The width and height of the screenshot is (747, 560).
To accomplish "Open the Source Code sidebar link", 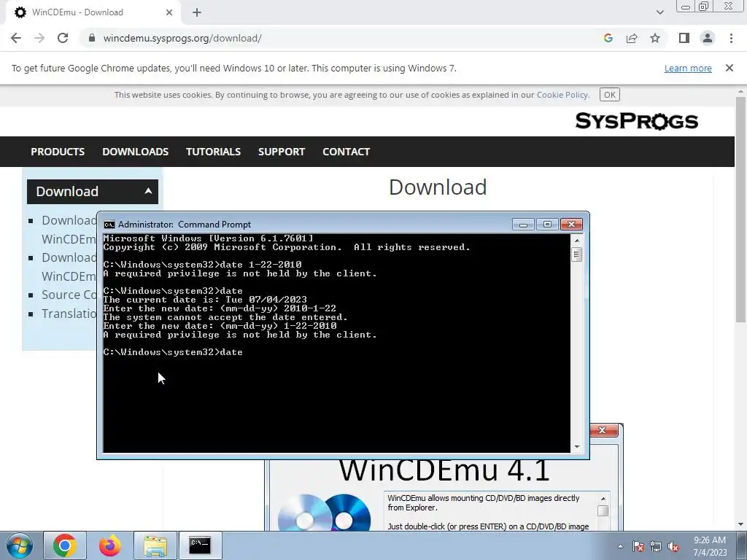I will coord(69,295).
